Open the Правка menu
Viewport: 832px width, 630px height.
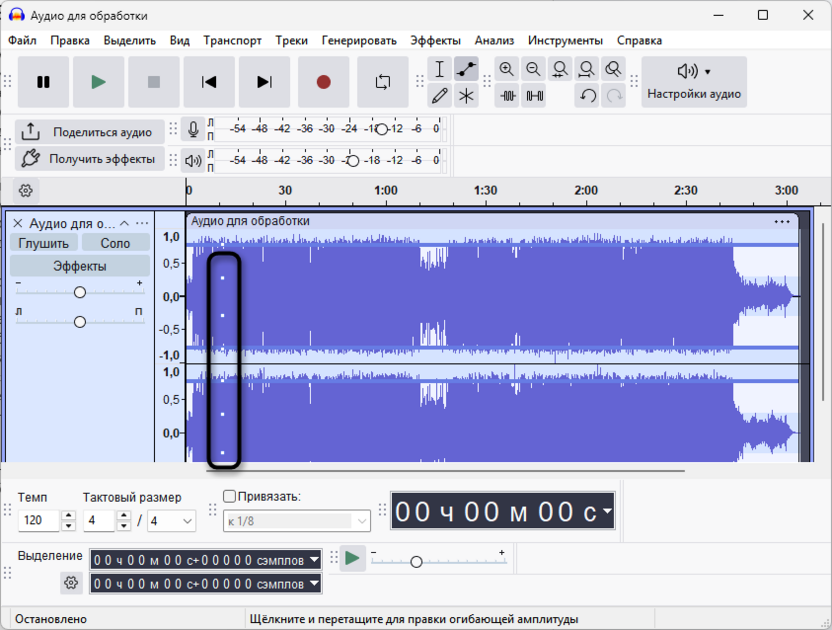(x=70, y=40)
